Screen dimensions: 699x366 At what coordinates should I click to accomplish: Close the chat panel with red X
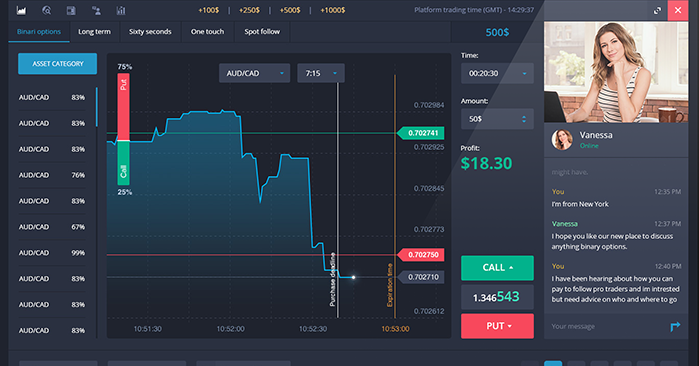(x=678, y=10)
